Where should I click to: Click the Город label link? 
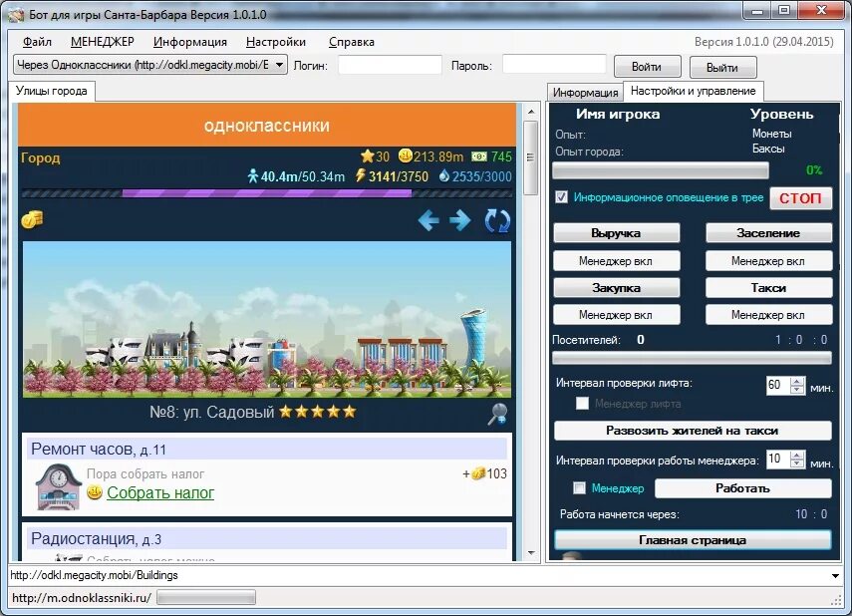pyautogui.click(x=40, y=157)
